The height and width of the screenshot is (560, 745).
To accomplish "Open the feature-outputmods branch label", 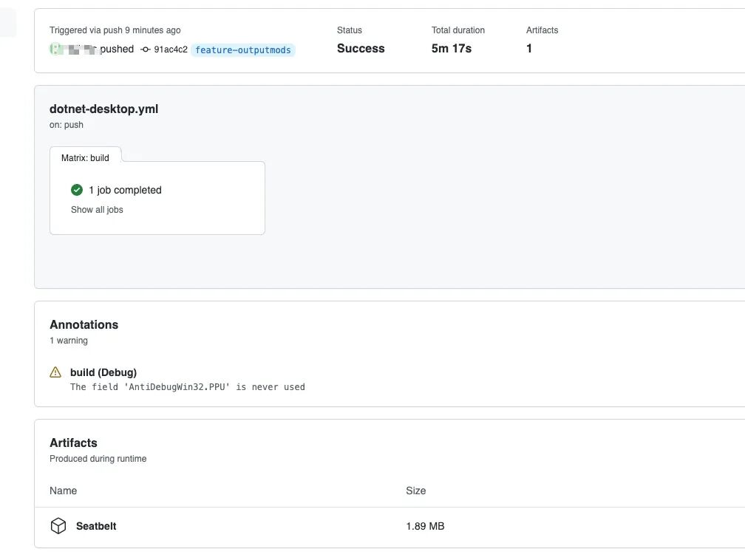I will click(243, 49).
